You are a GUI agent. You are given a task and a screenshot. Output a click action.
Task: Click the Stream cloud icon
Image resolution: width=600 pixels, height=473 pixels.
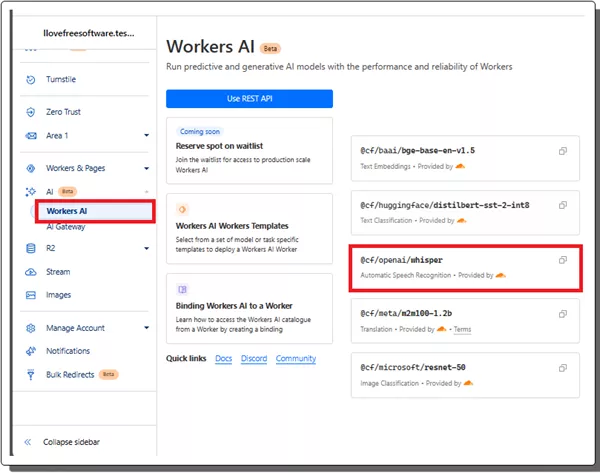click(31, 272)
